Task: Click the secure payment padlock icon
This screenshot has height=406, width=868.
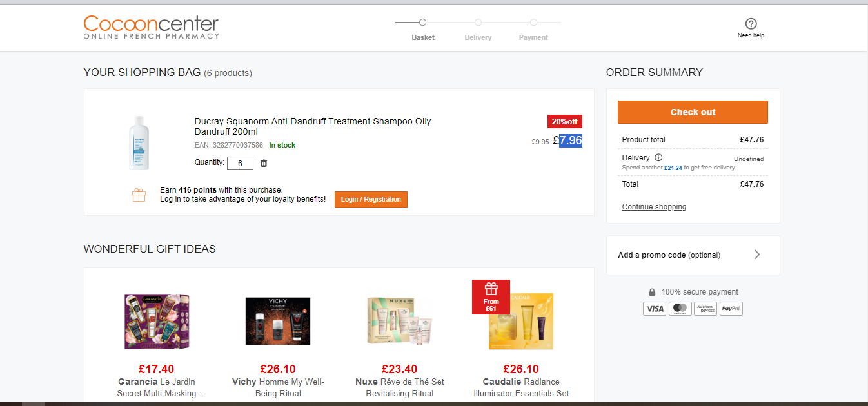Action: (x=652, y=292)
